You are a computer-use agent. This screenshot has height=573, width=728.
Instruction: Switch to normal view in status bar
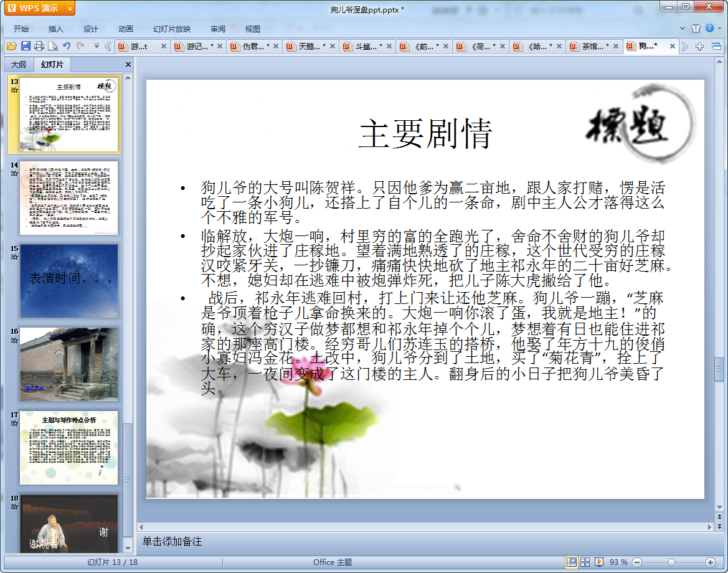(x=572, y=562)
